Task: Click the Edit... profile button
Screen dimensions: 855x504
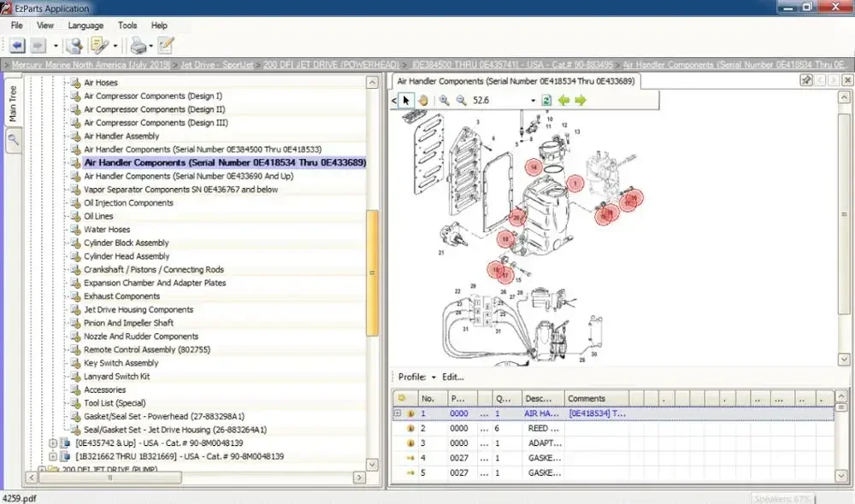Action: pos(452,377)
